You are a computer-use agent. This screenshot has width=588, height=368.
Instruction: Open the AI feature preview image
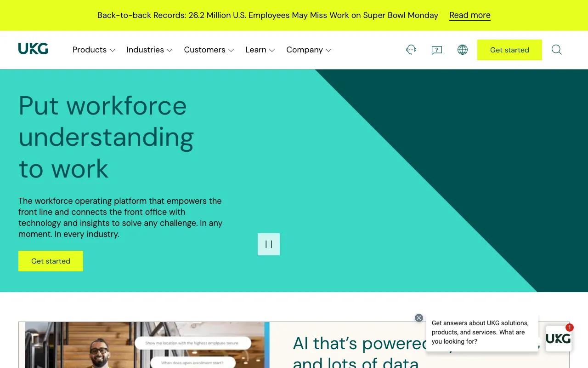click(x=147, y=345)
